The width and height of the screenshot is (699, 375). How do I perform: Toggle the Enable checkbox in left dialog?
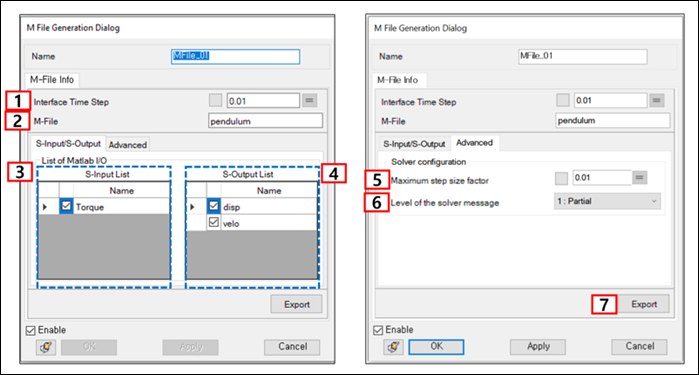point(30,330)
